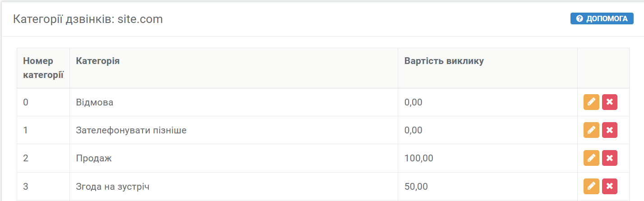Viewport: 644px width, 201px height.
Task: Select the Відмова category name cell
Action: 234,102
